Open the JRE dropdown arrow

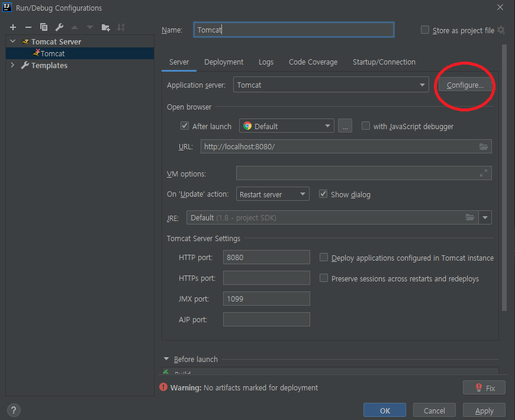tap(485, 217)
